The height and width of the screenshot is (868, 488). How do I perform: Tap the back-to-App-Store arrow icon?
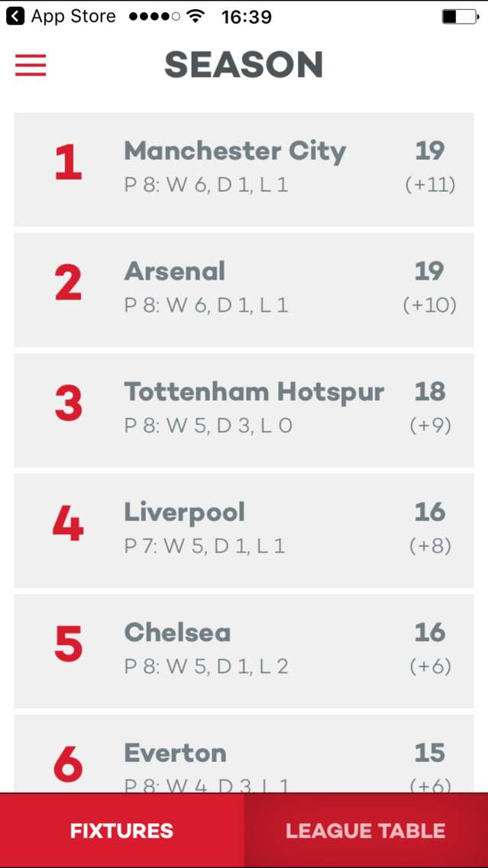(x=15, y=17)
